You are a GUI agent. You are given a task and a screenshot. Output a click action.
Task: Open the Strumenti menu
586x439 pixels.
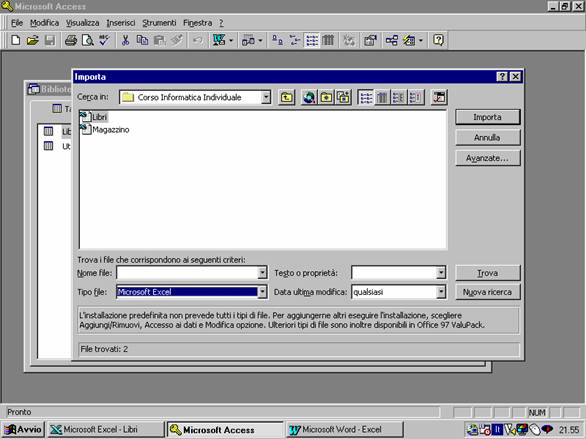(159, 23)
